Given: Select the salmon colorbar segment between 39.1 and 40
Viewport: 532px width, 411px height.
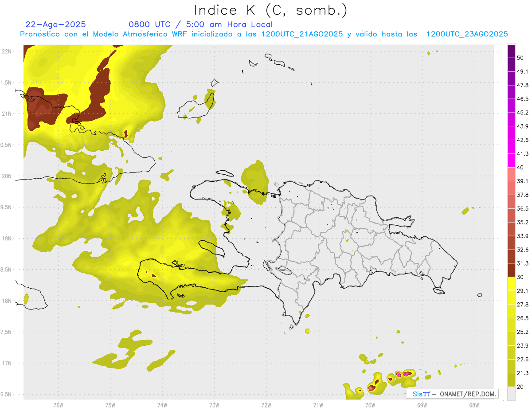Looking at the screenshot, I should pos(511,174).
